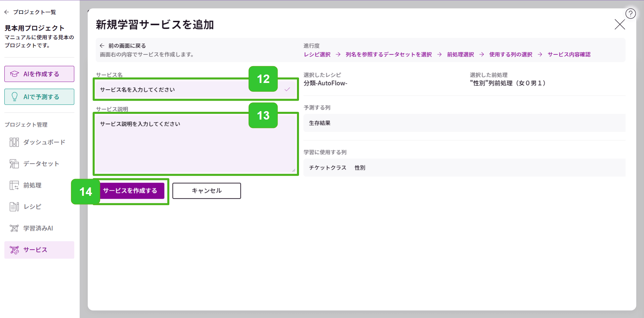Click the dataset icon in the sidebar

pos(14,164)
